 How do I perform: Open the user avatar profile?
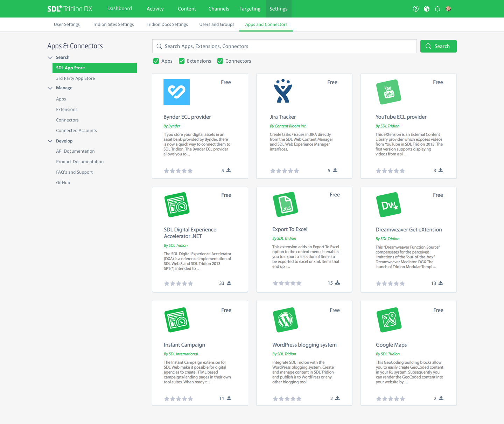tap(448, 9)
